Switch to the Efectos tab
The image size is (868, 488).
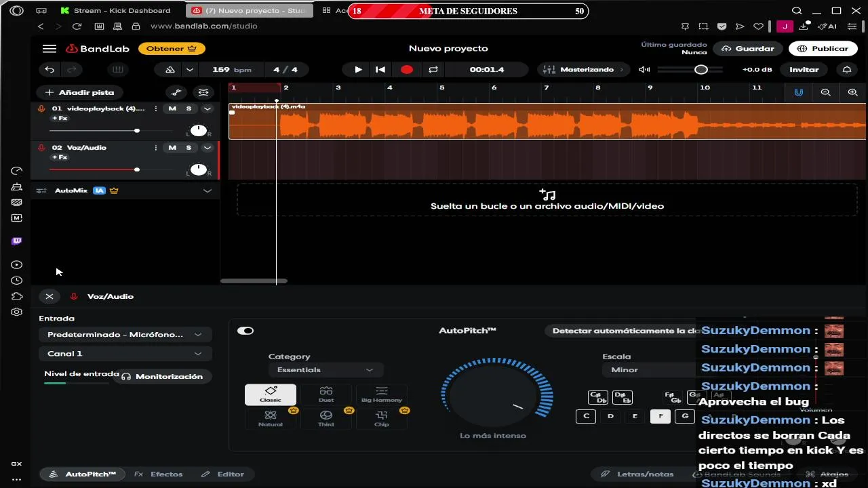point(159,474)
